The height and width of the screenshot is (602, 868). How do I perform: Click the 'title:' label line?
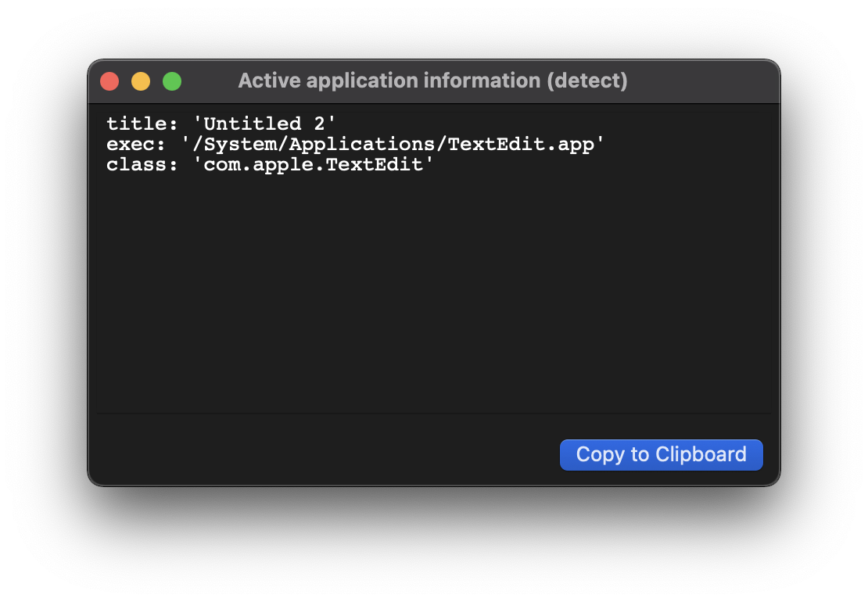pos(141,123)
